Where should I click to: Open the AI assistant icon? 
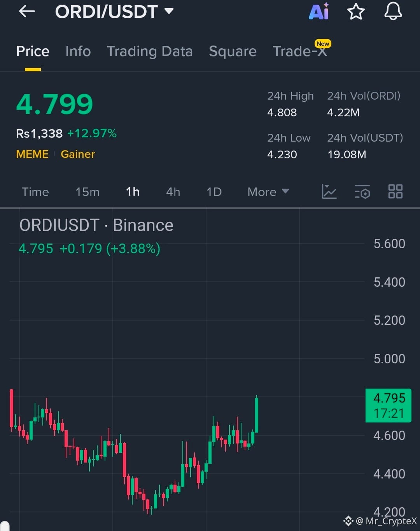tap(319, 11)
